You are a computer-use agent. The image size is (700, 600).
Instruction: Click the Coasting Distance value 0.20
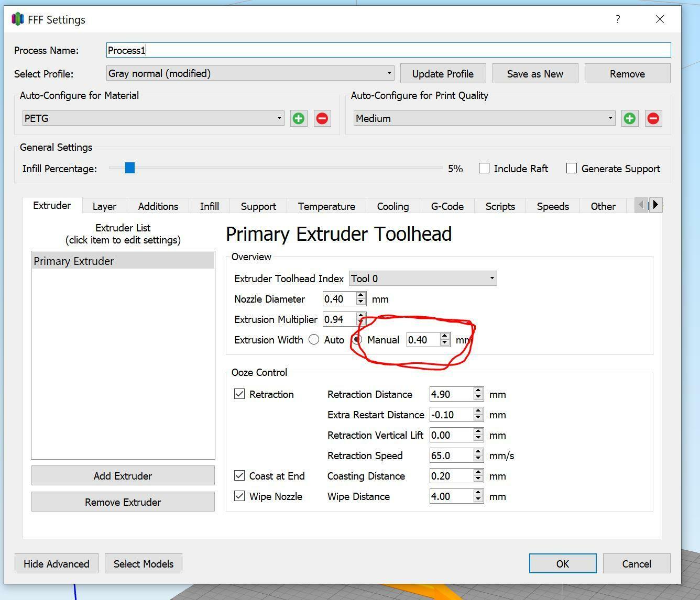451,476
